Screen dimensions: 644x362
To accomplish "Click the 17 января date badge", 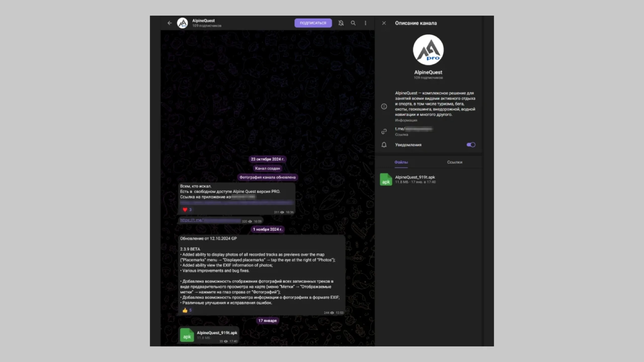I will [x=267, y=321].
